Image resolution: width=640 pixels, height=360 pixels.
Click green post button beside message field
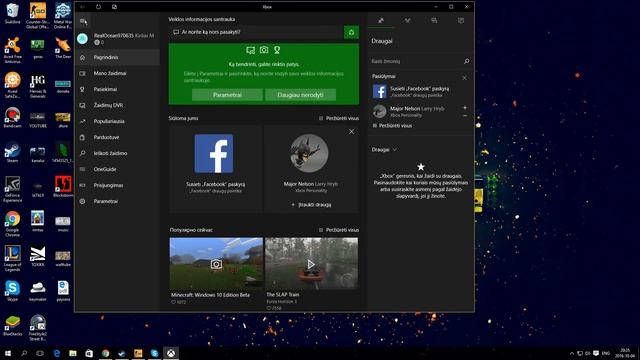click(x=351, y=32)
